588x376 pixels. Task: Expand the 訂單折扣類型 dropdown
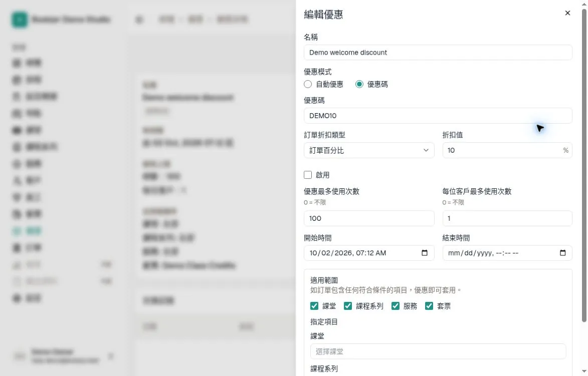[x=369, y=150]
